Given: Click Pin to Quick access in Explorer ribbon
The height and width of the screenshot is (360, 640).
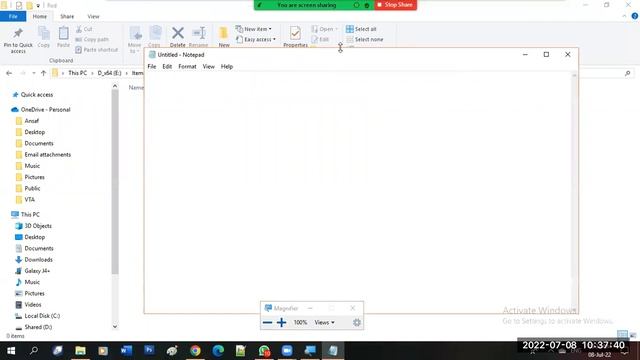Looking at the screenshot, I should click(18, 40).
